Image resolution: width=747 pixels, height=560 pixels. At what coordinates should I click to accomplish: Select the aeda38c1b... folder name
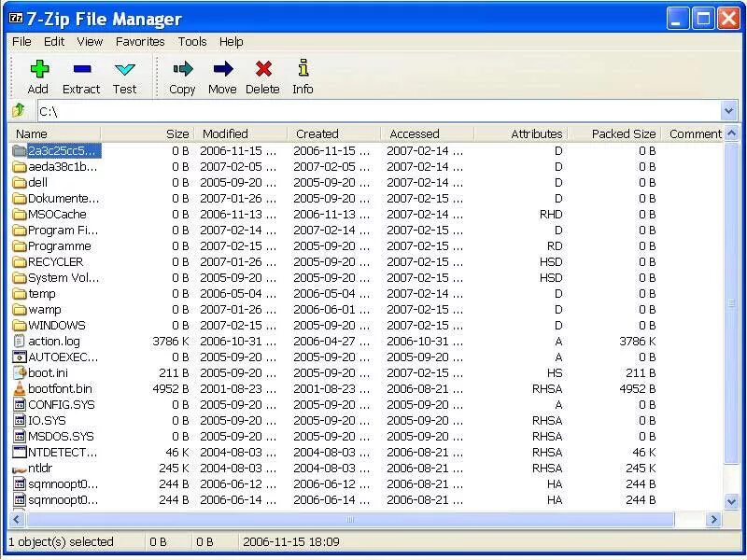(x=63, y=167)
